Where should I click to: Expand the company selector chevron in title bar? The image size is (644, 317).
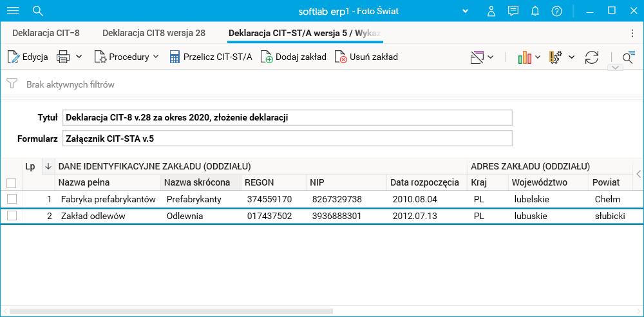coord(465,11)
